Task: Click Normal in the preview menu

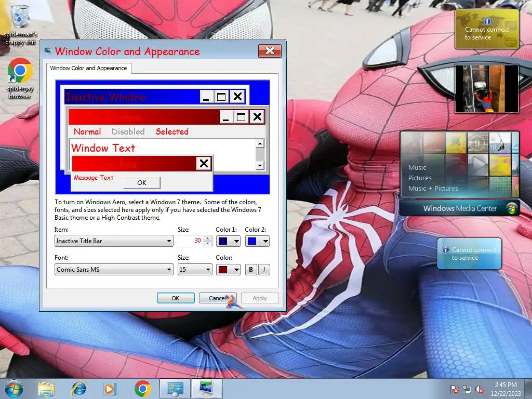Action: click(87, 131)
